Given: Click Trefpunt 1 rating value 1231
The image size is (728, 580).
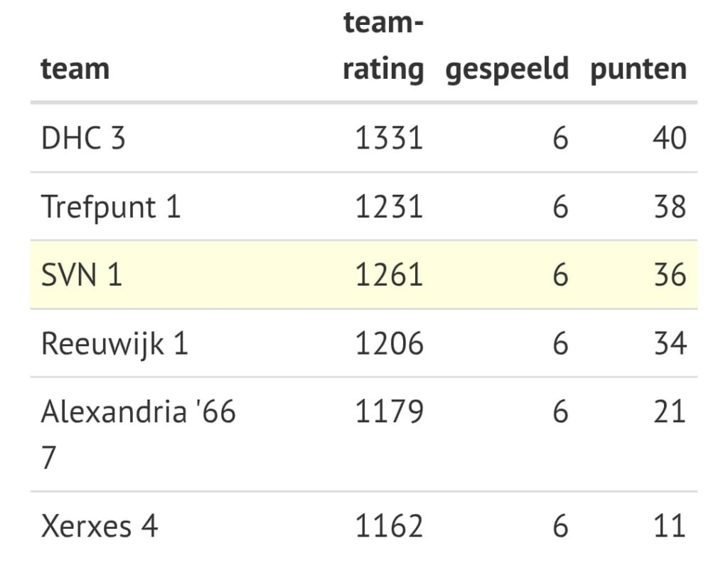Looking at the screenshot, I should click(389, 207).
